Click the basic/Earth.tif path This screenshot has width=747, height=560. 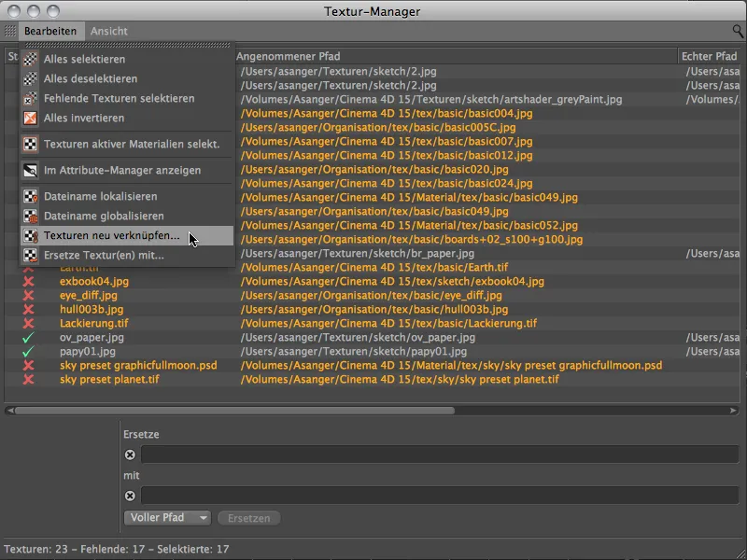pyautogui.click(x=374, y=267)
